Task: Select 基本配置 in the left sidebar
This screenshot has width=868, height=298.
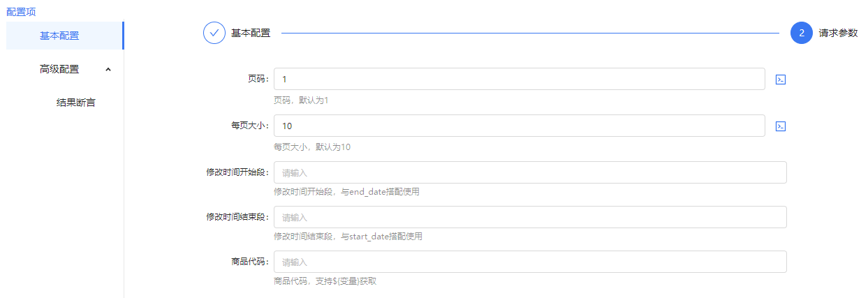Action: point(59,36)
